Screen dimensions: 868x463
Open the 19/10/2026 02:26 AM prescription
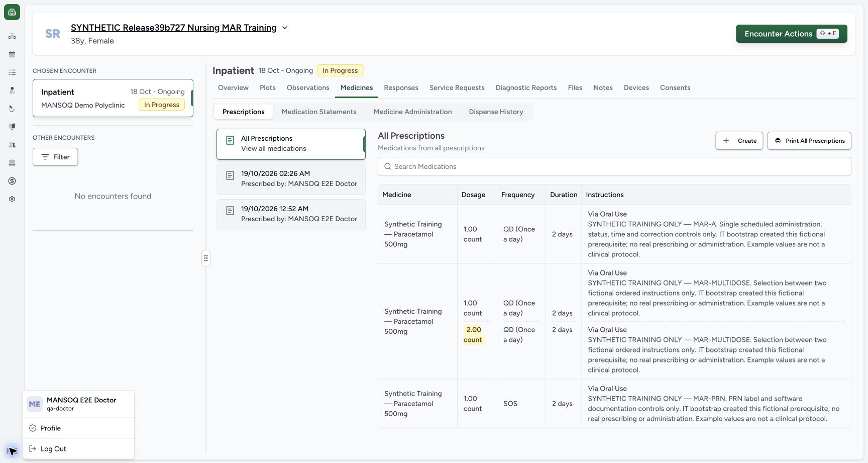coord(291,179)
